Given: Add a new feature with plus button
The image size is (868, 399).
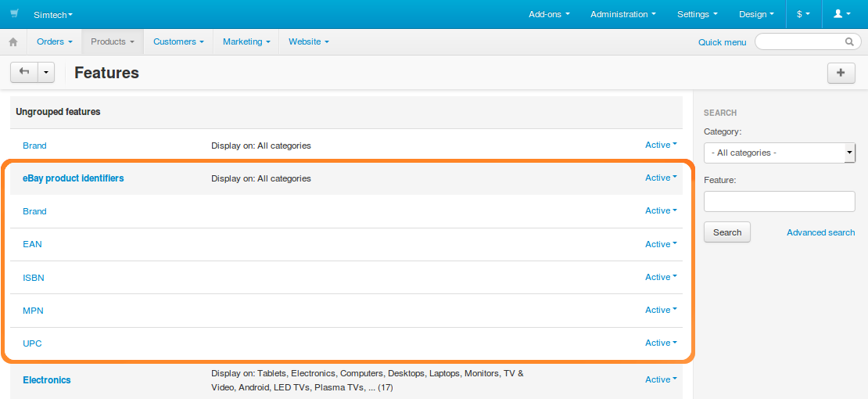Looking at the screenshot, I should click(x=841, y=73).
